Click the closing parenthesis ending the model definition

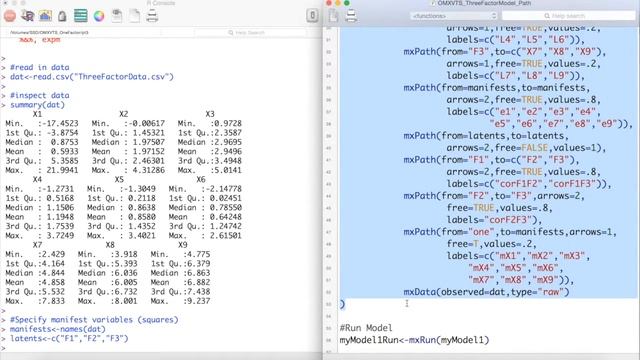[x=342, y=304]
